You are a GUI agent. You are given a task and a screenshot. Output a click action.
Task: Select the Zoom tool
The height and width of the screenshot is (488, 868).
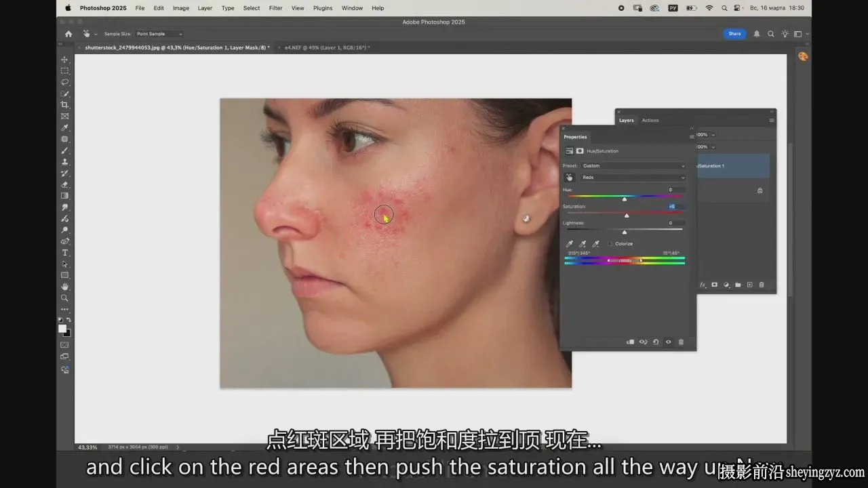[65, 298]
